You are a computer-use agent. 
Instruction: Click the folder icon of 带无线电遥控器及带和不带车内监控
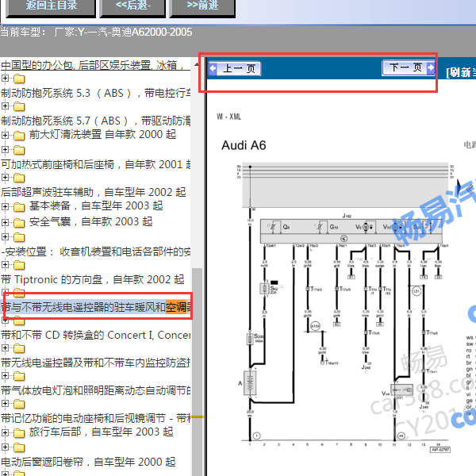point(19,348)
